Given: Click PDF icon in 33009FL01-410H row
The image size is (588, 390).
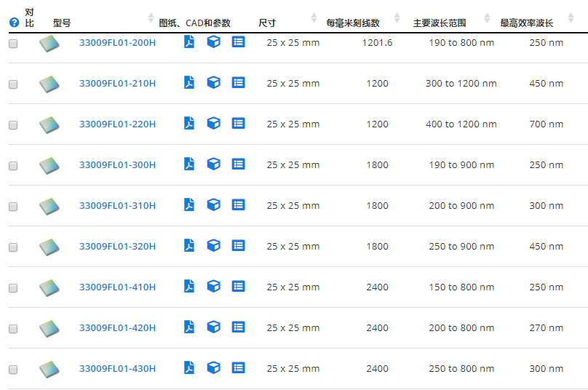Looking at the screenshot, I should click(189, 287).
